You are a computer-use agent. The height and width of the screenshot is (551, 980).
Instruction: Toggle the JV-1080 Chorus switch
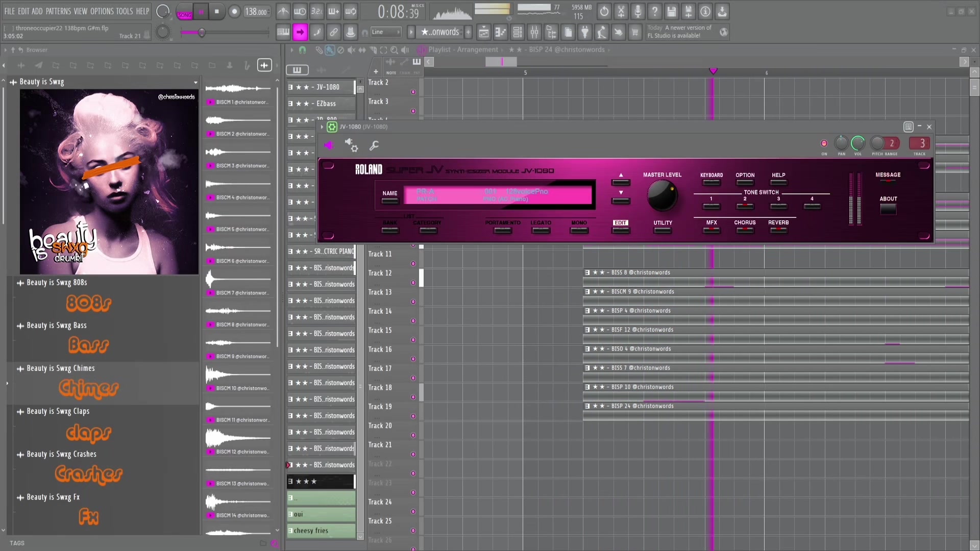[745, 230]
